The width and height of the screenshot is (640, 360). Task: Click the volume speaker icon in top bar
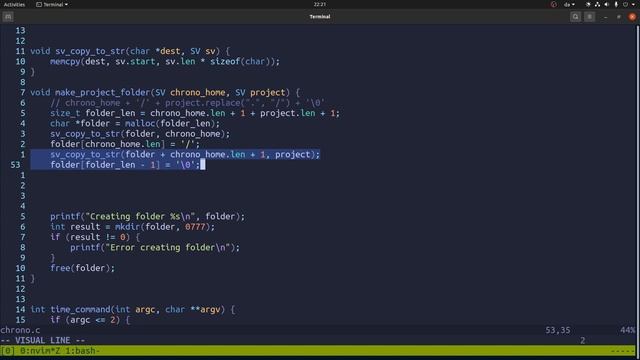coord(607,4)
